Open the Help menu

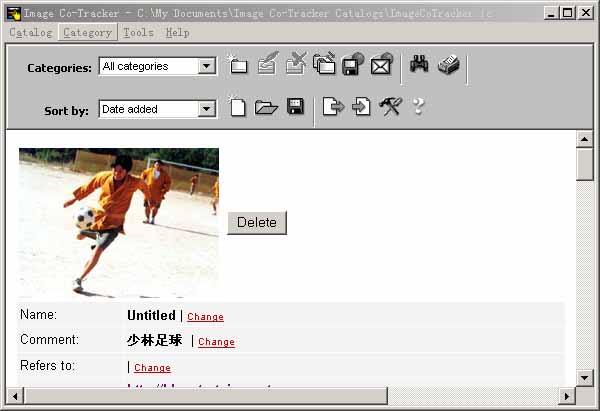tap(177, 32)
